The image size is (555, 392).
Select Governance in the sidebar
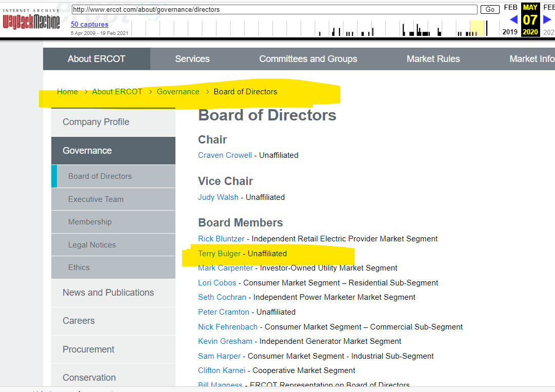pyautogui.click(x=113, y=151)
